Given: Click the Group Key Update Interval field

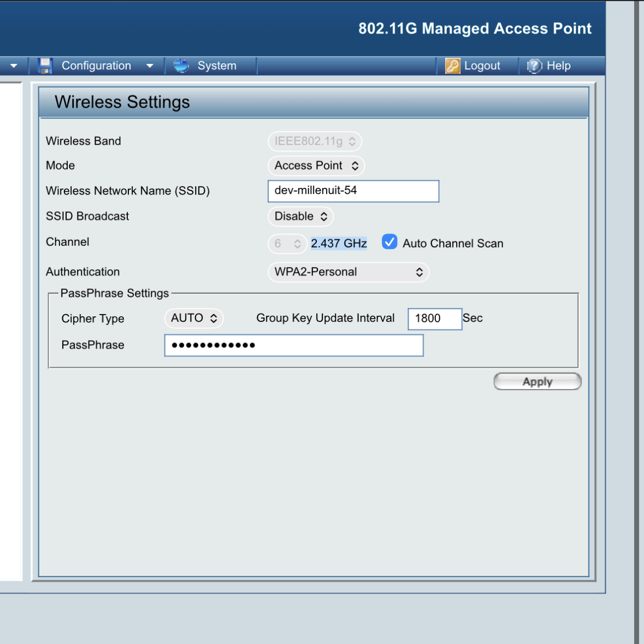Looking at the screenshot, I should pyautogui.click(x=435, y=318).
